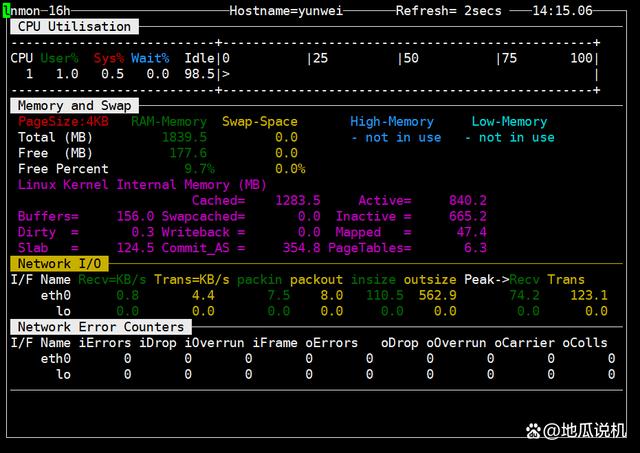Click the iFrame column header
The height and width of the screenshot is (453, 640).
[x=275, y=343]
